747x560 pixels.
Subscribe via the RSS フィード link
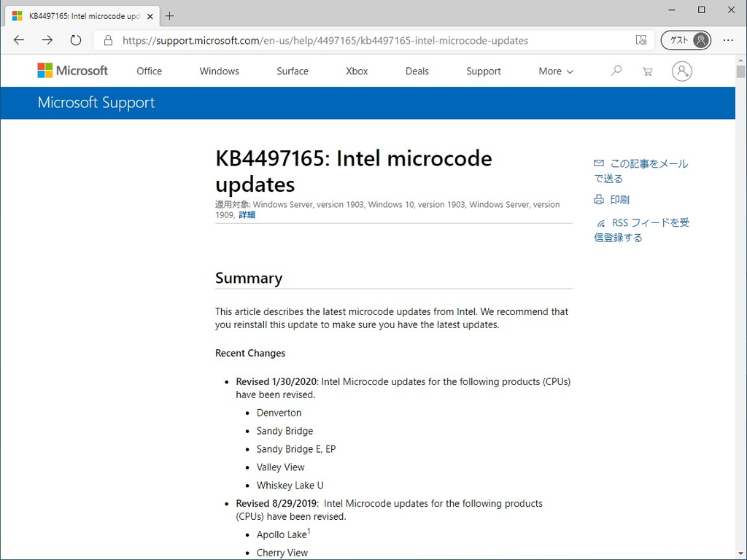[649, 222]
